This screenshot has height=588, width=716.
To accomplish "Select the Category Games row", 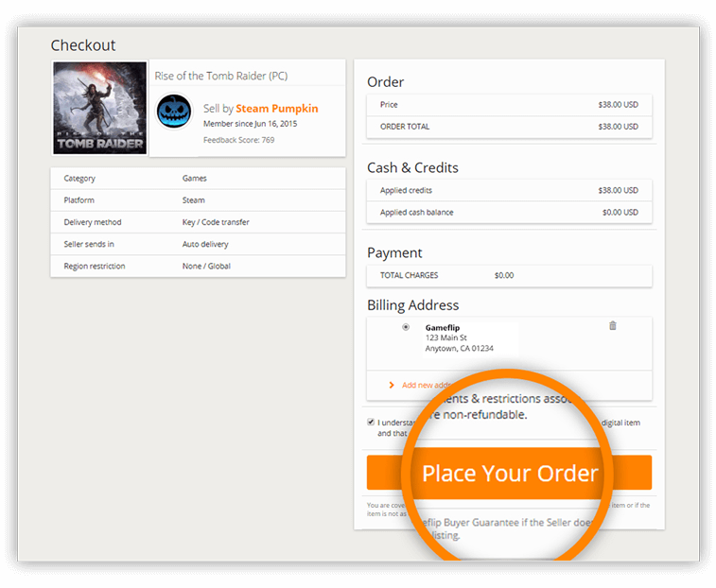I will (x=197, y=179).
